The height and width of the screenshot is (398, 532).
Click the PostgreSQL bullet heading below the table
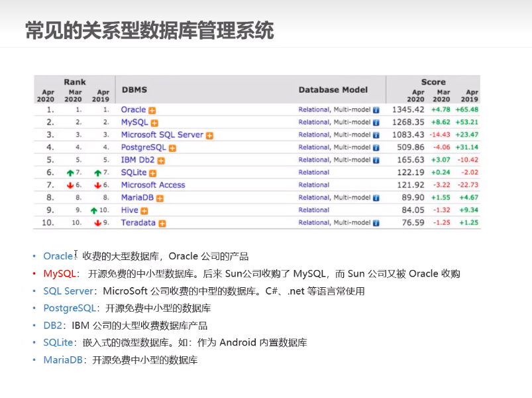click(x=70, y=308)
